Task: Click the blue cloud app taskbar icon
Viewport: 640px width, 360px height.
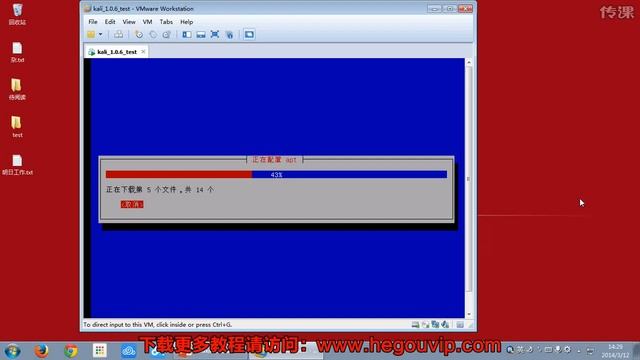Action: coord(129,351)
